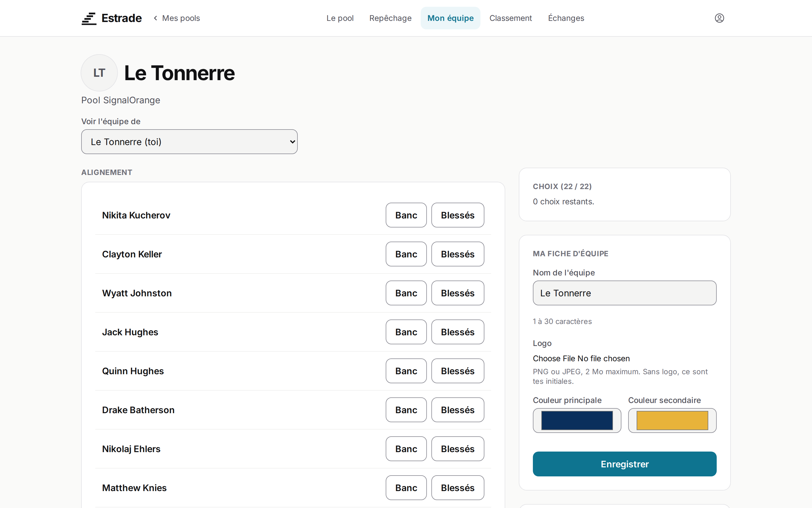The image size is (812, 508).
Task: Go back to Mes pools
Action: click(177, 18)
